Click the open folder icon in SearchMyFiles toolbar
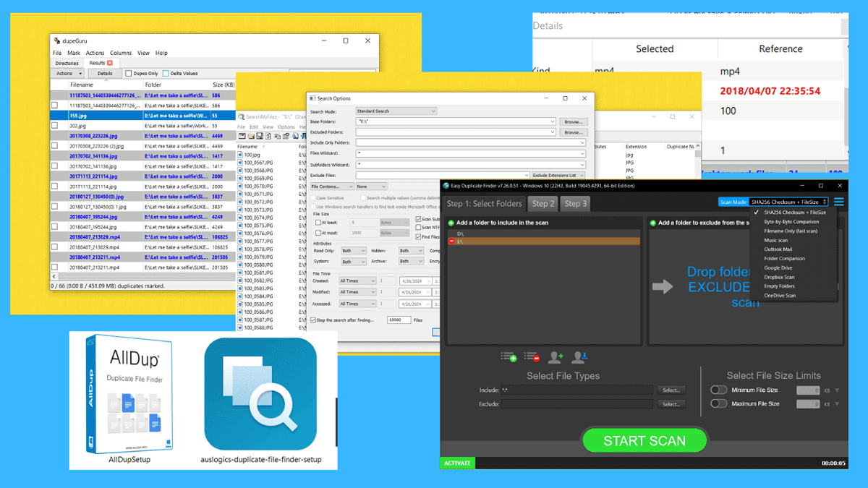 point(250,137)
